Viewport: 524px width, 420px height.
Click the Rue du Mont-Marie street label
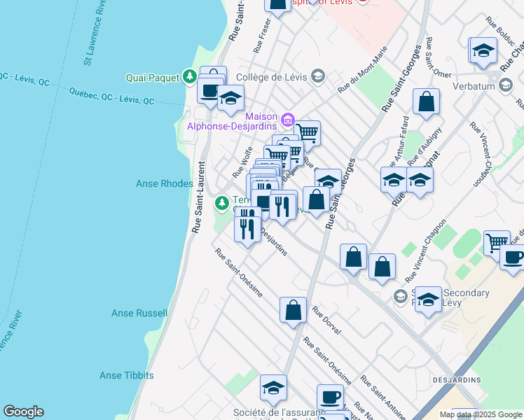coord(363,70)
